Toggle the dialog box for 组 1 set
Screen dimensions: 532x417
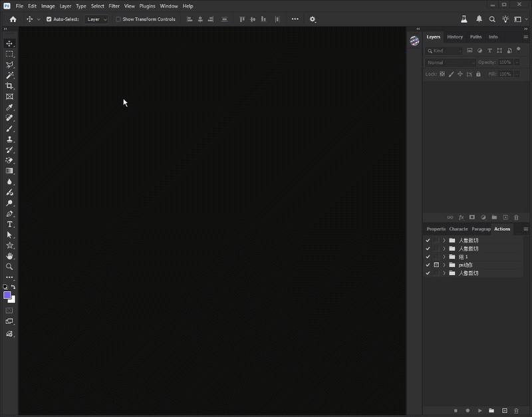[x=436, y=257]
